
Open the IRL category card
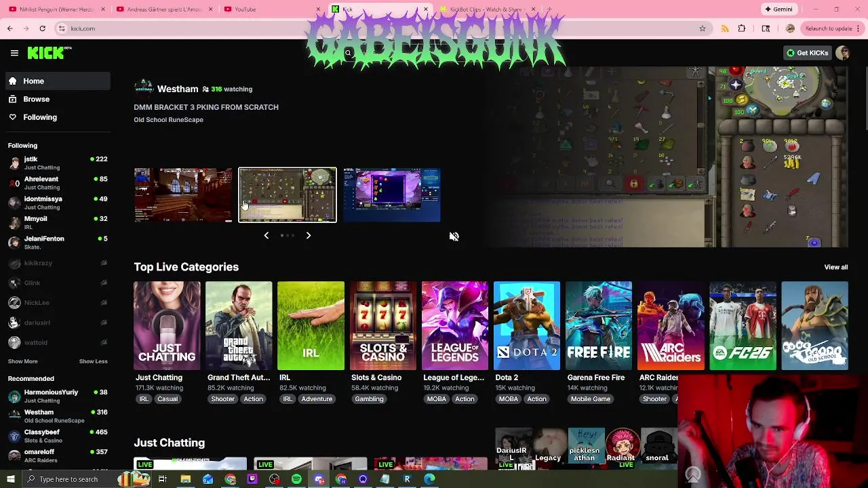311,326
